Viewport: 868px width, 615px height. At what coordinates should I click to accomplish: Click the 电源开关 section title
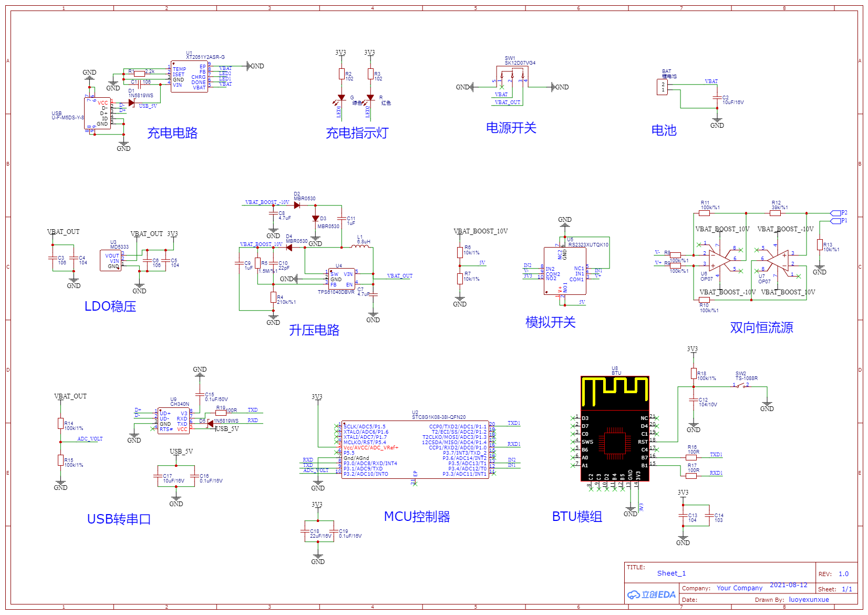[511, 128]
